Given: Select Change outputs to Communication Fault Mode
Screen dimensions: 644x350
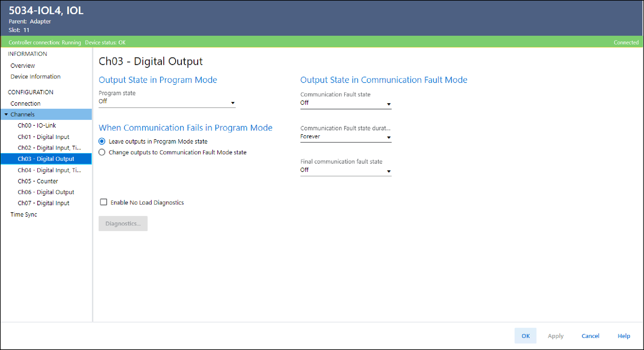Looking at the screenshot, I should [x=102, y=152].
